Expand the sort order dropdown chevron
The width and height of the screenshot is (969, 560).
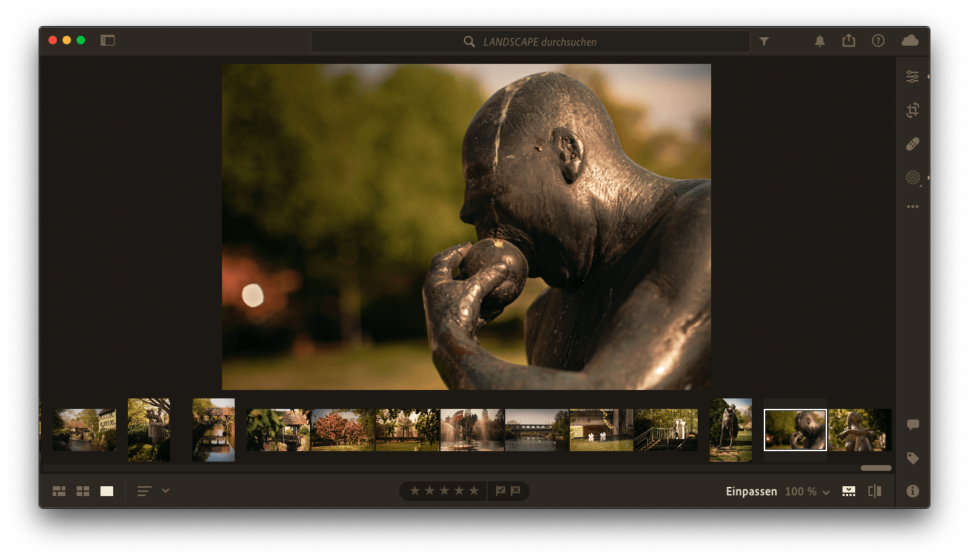point(166,490)
